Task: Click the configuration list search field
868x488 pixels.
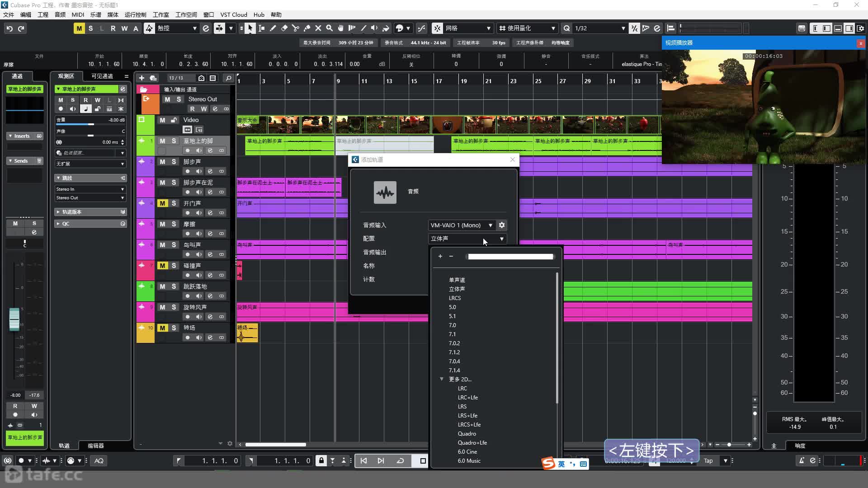Action: click(510, 257)
